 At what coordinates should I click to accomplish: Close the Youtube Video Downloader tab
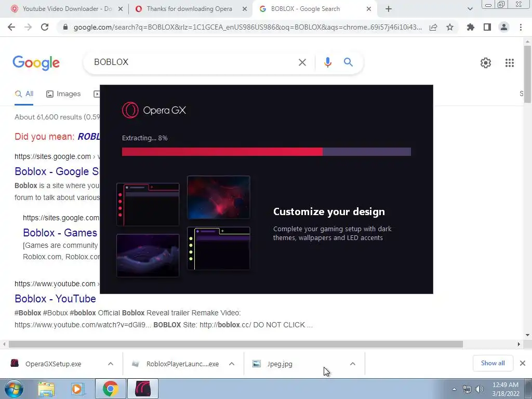tap(120, 9)
